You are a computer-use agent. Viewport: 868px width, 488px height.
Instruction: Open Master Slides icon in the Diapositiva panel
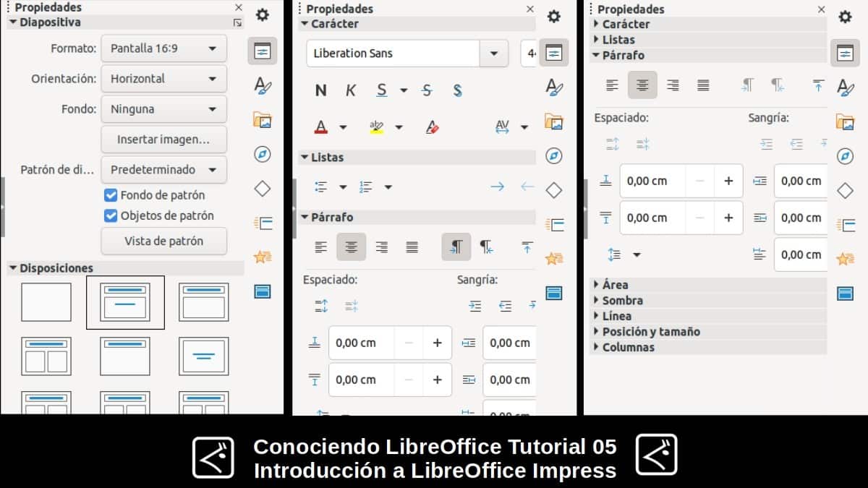pos(263,291)
